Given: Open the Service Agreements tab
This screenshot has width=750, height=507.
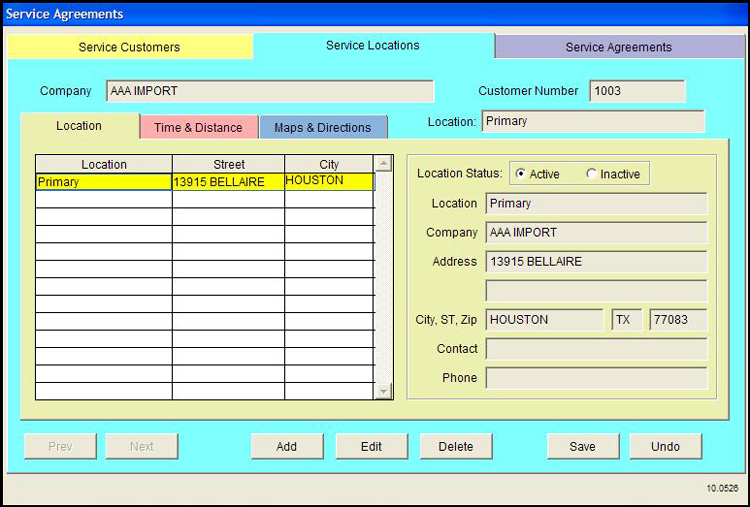Looking at the screenshot, I should (x=618, y=47).
